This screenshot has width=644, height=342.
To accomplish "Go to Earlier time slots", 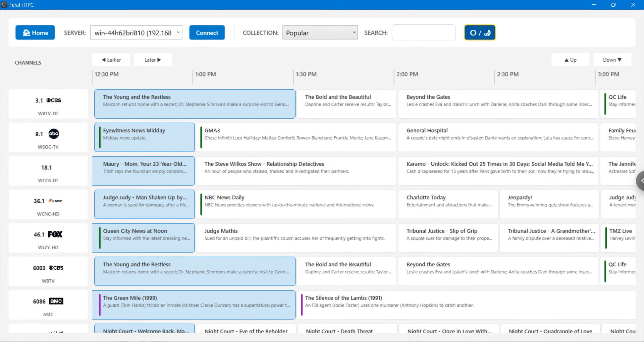I will pos(111,60).
